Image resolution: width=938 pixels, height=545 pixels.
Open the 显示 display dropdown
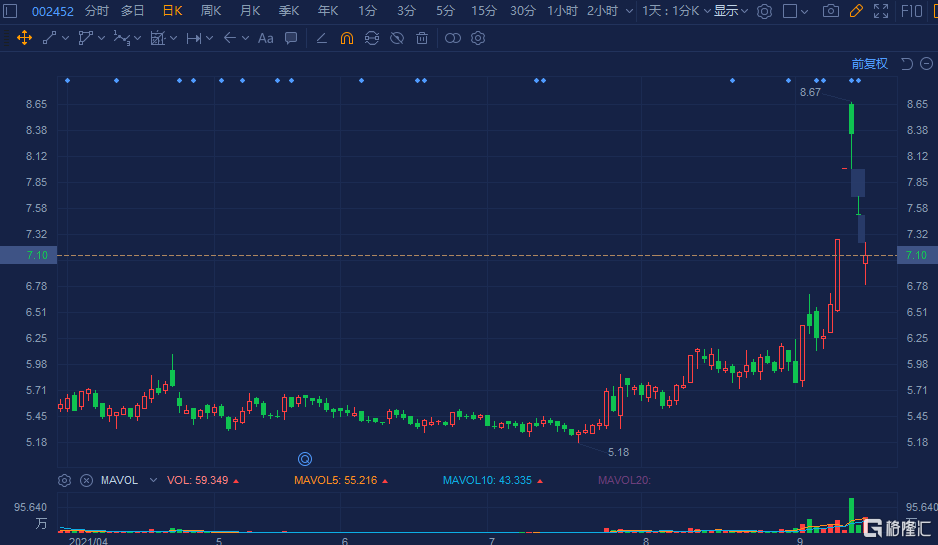730,11
